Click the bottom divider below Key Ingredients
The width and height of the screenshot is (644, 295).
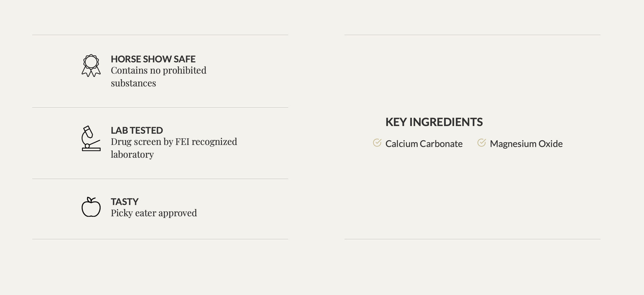[472, 239]
